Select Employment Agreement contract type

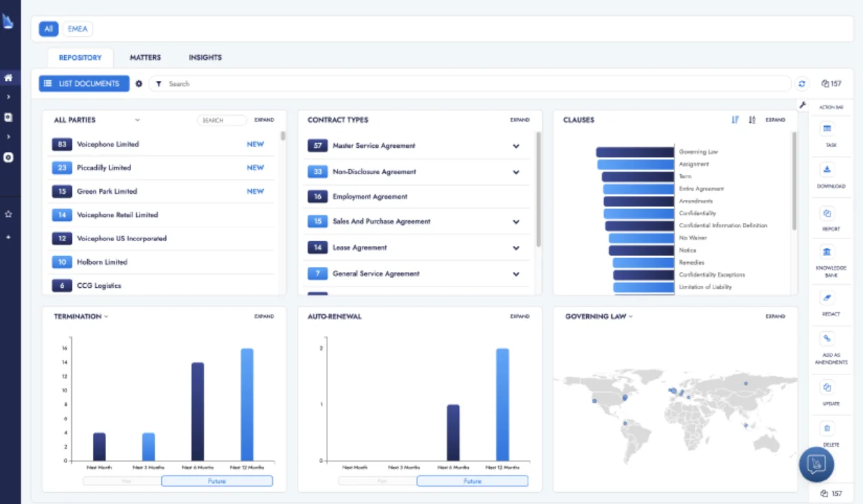point(417,197)
